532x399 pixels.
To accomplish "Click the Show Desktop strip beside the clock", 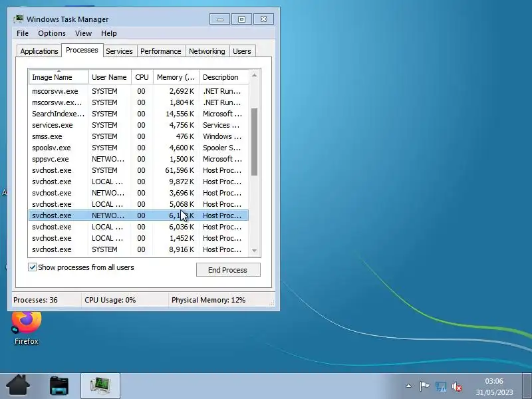I will (527, 386).
